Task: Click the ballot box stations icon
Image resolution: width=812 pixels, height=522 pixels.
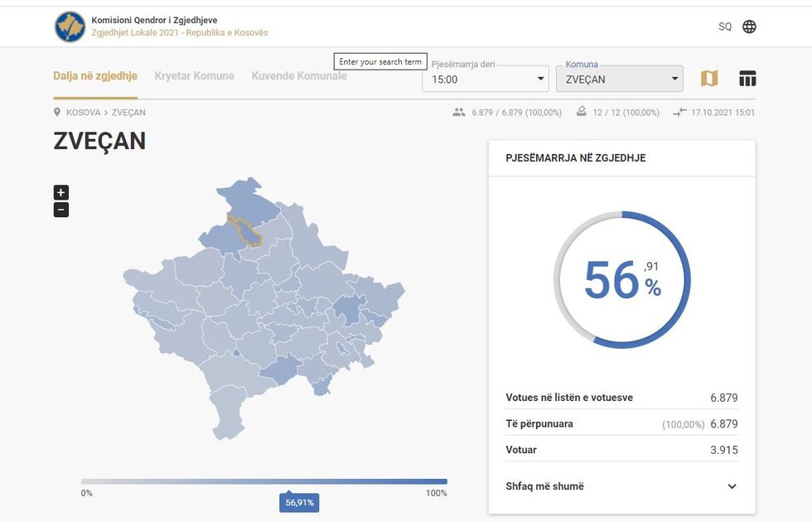Action: pyautogui.click(x=582, y=112)
